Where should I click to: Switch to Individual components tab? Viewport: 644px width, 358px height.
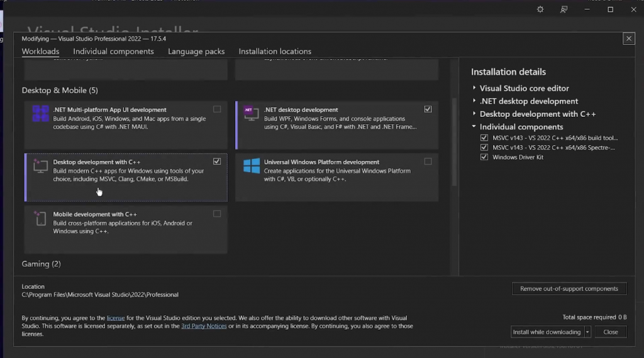click(113, 52)
